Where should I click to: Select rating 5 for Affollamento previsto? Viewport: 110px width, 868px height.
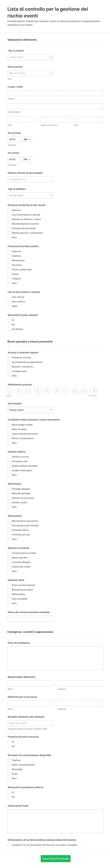tap(47, 391)
